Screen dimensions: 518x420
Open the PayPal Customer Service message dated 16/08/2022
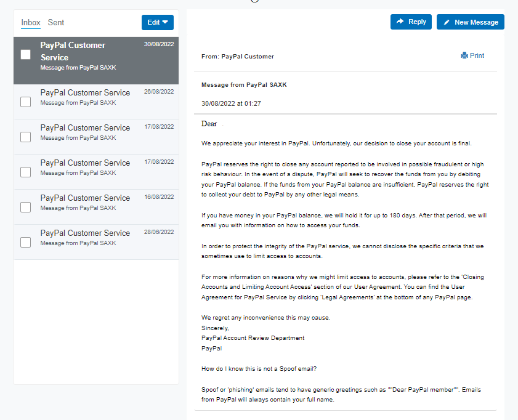click(x=96, y=207)
